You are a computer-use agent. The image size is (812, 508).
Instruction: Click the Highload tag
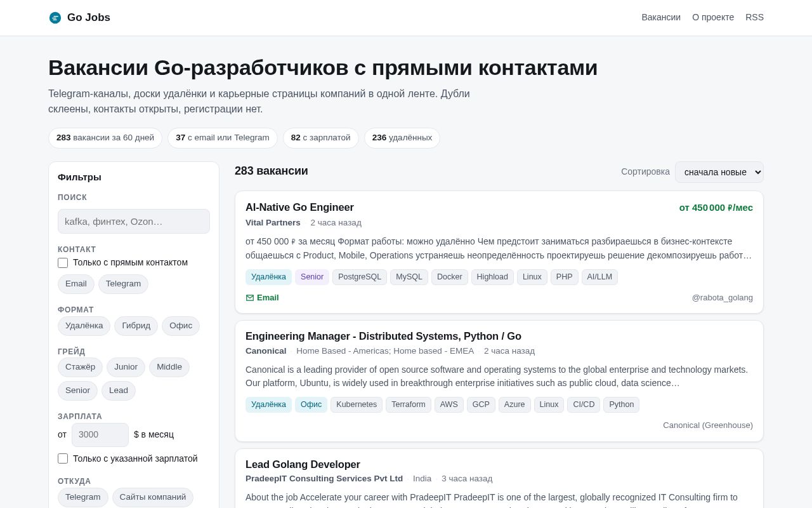click(x=492, y=277)
